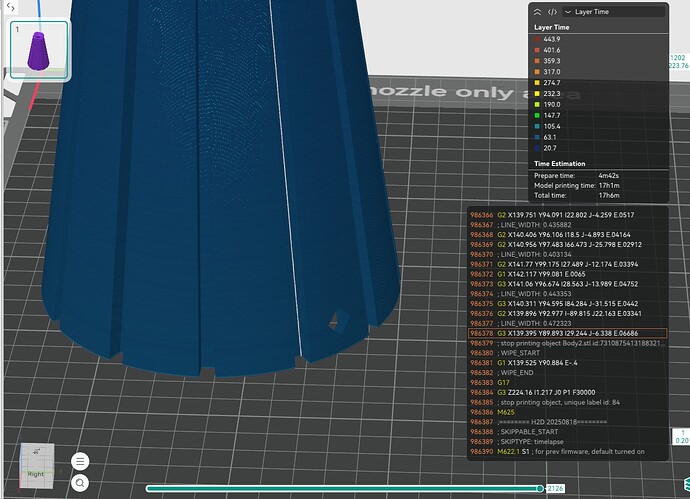Select G-code line 986373
The image size is (690, 499).
(x=568, y=284)
